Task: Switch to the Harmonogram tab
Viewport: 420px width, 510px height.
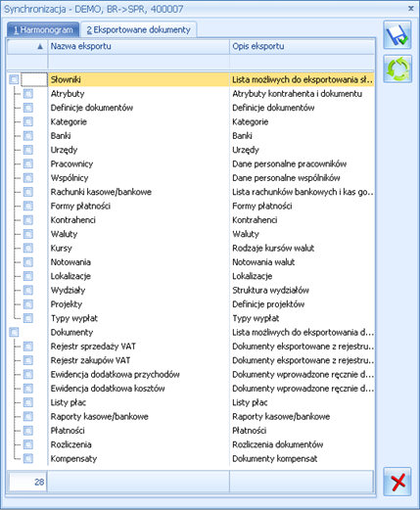Action: pos(43,29)
